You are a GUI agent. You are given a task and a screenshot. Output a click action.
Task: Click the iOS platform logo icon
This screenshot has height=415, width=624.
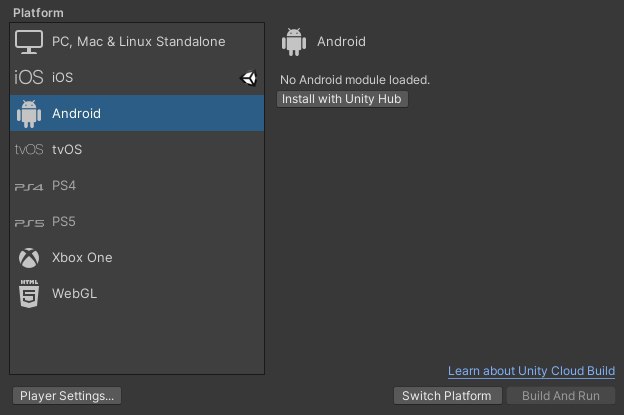point(29,77)
